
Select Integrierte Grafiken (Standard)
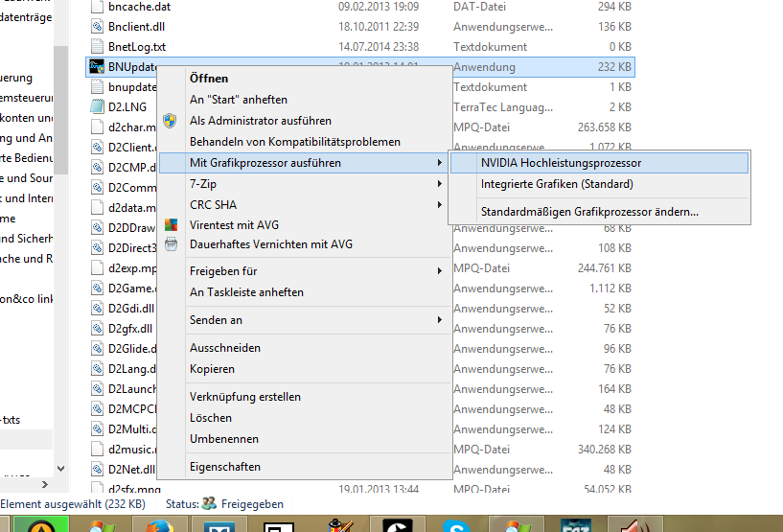(x=599, y=184)
